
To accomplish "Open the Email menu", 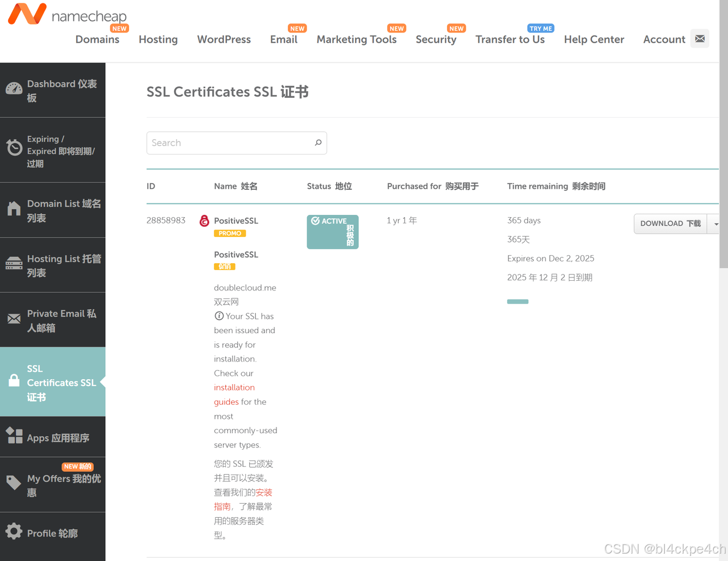I will (284, 39).
